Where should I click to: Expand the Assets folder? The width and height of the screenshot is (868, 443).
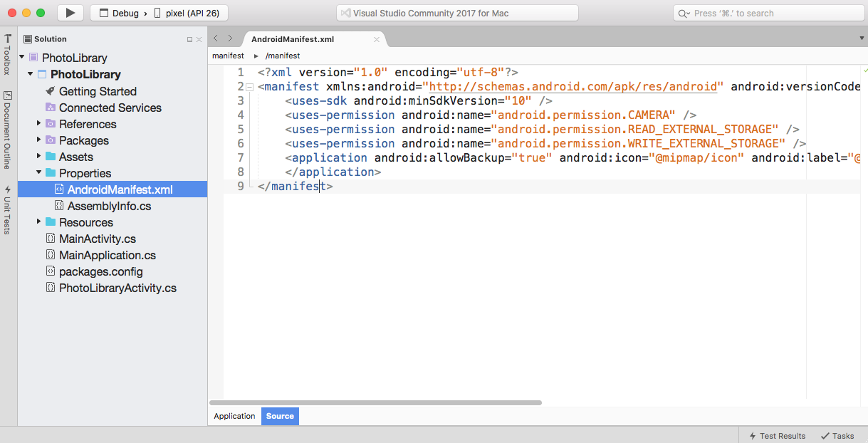click(x=39, y=157)
